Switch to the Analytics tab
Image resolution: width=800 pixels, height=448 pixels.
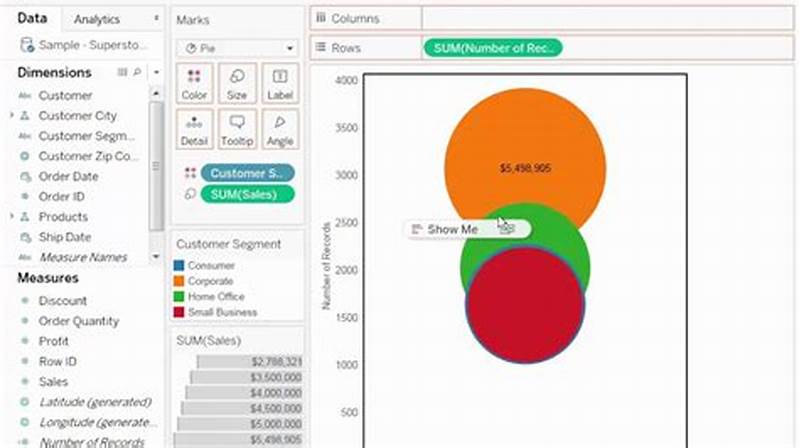coord(97,19)
